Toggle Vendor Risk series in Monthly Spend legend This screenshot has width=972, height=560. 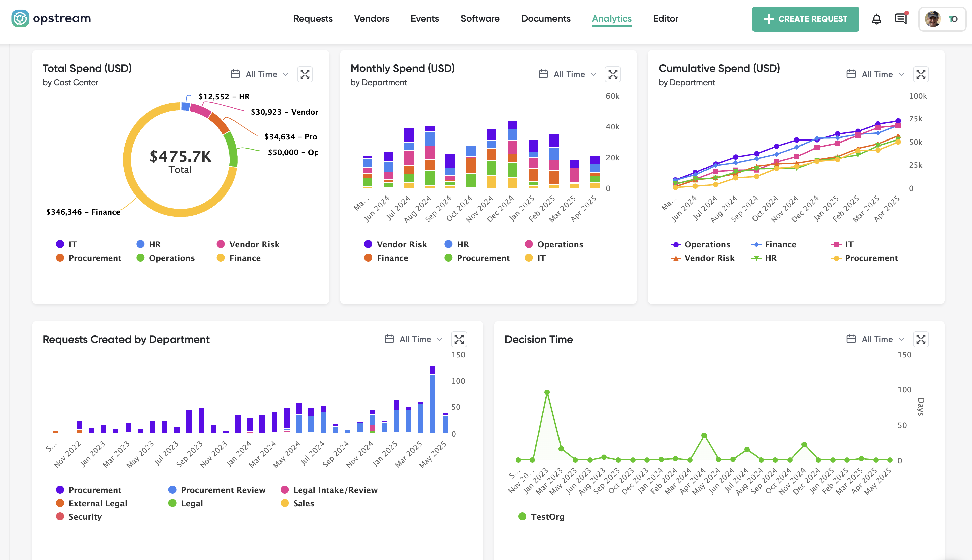pyautogui.click(x=401, y=244)
